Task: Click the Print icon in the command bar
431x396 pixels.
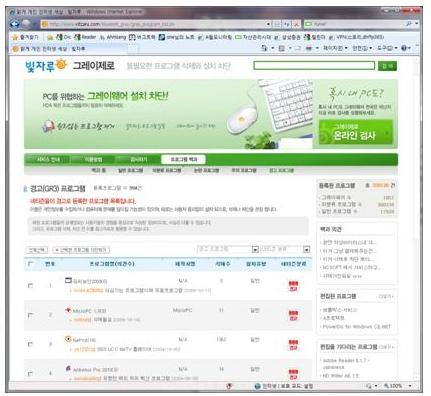Action: [309, 48]
